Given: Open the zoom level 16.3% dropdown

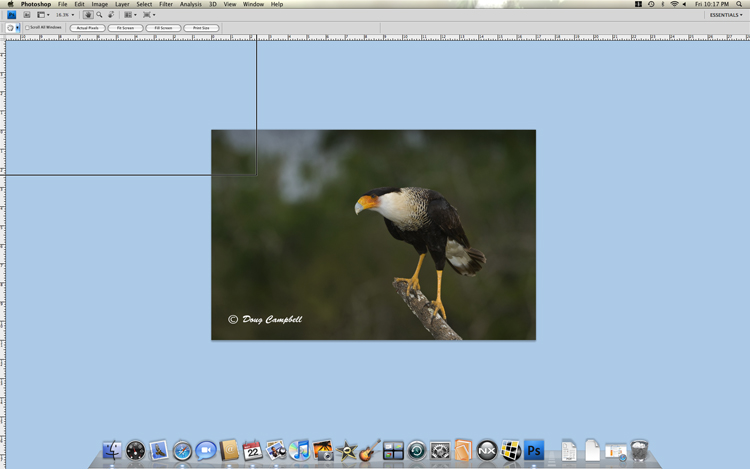Looking at the screenshot, I should pyautogui.click(x=65, y=15).
